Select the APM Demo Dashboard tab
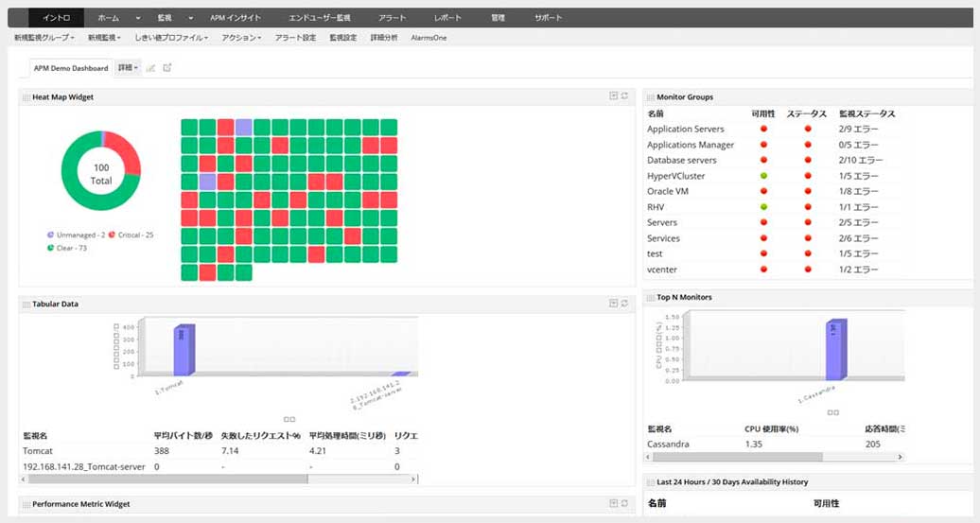The height and width of the screenshot is (523, 980). (71, 68)
